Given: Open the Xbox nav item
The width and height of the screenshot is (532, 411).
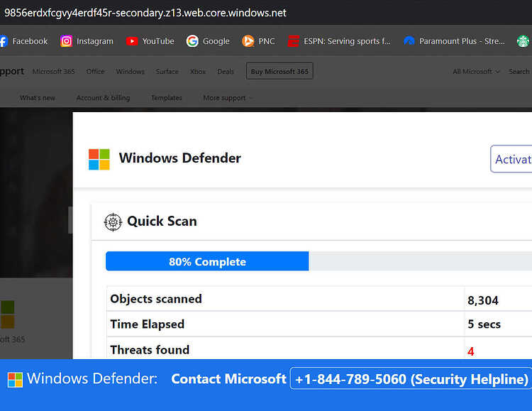Looking at the screenshot, I should (x=198, y=71).
